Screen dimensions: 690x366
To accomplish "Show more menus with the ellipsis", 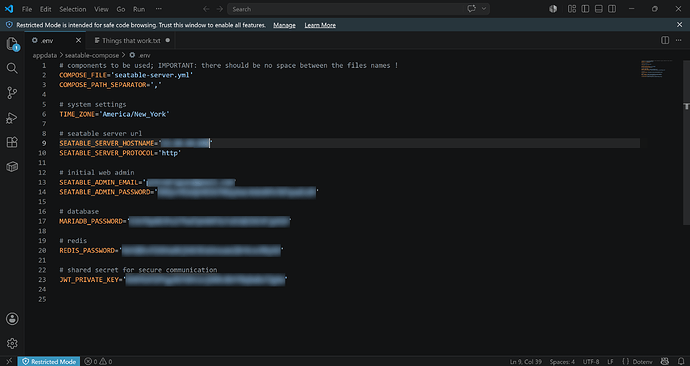I will click(x=158, y=9).
